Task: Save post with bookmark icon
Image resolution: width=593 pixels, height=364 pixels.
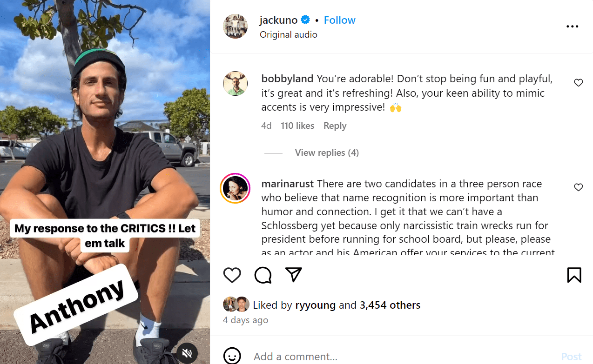Action: (x=574, y=275)
